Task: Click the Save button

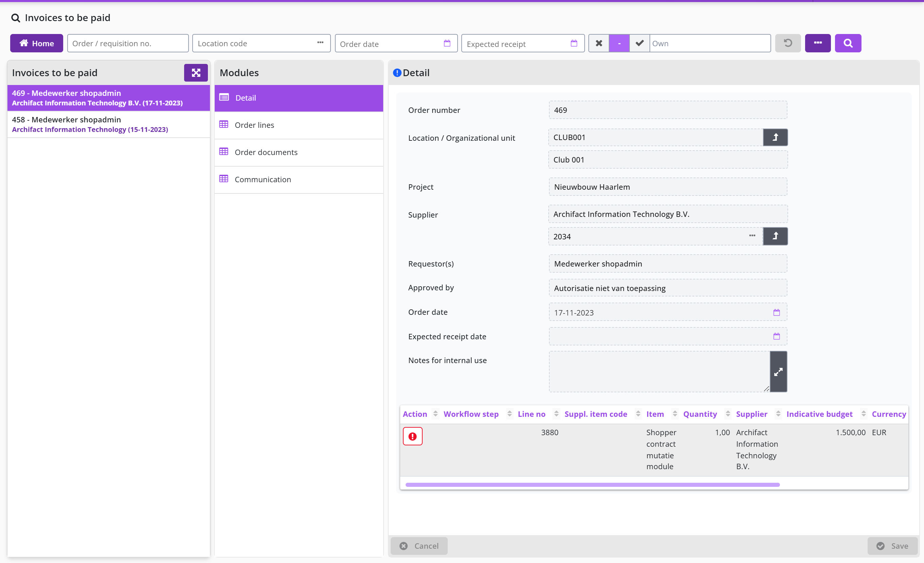Action: pos(892,546)
